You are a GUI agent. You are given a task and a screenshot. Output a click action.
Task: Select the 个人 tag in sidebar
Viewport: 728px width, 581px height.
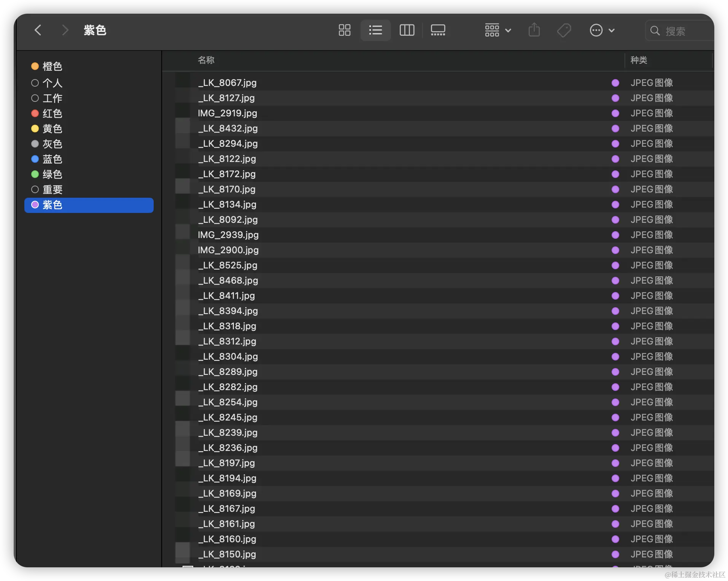[x=89, y=83]
